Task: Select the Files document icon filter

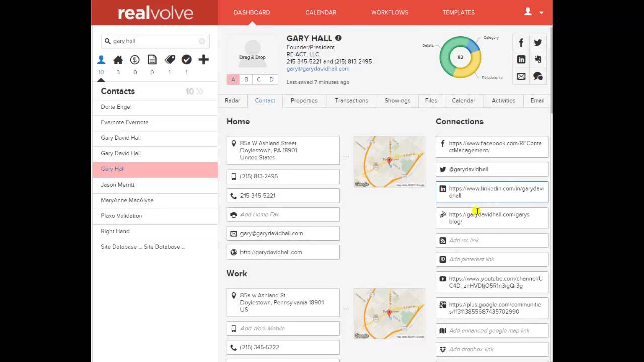Action: pyautogui.click(x=152, y=60)
